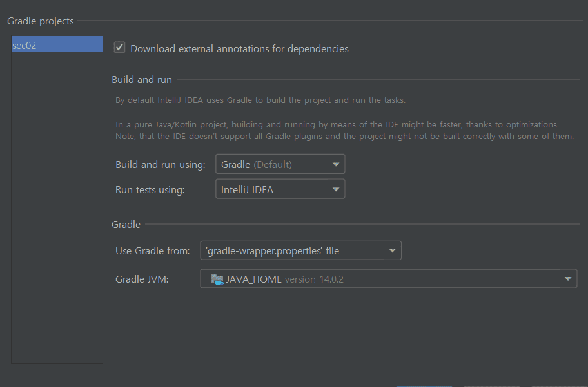
Task: Open the Gradle JVM selector
Action: pyautogui.click(x=389, y=279)
